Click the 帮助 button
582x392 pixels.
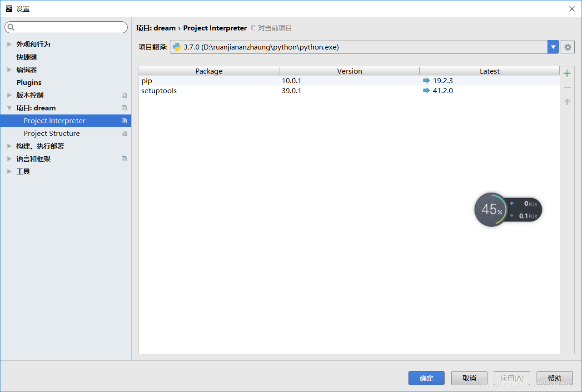555,378
